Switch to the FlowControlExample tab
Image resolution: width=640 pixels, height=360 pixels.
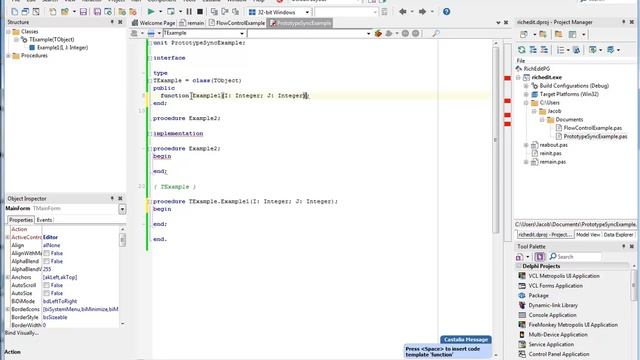coord(237,23)
